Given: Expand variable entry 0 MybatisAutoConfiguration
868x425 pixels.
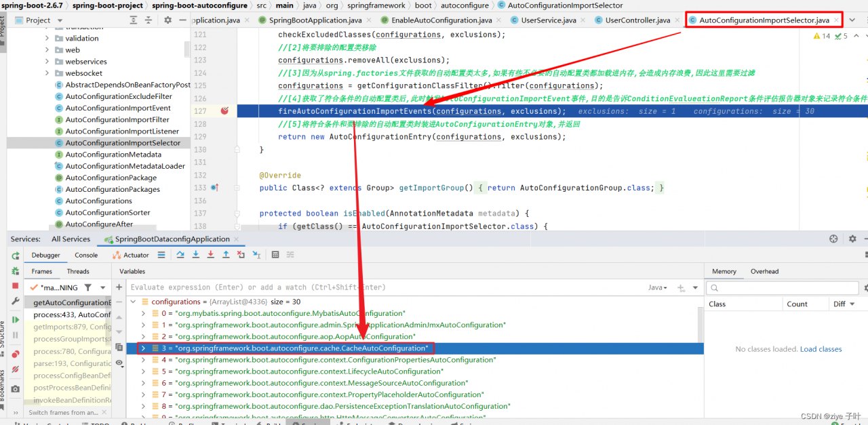Looking at the screenshot, I should (x=143, y=313).
